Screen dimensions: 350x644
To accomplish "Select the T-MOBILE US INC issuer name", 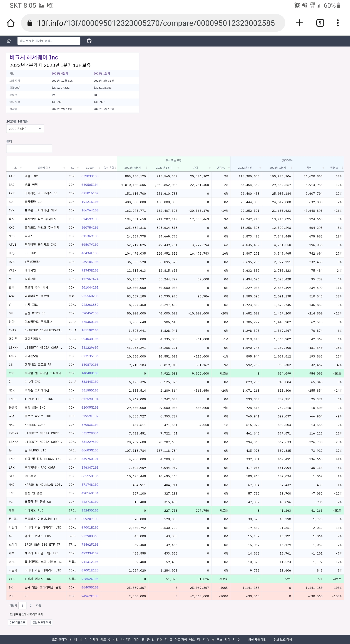I will [39, 399].
